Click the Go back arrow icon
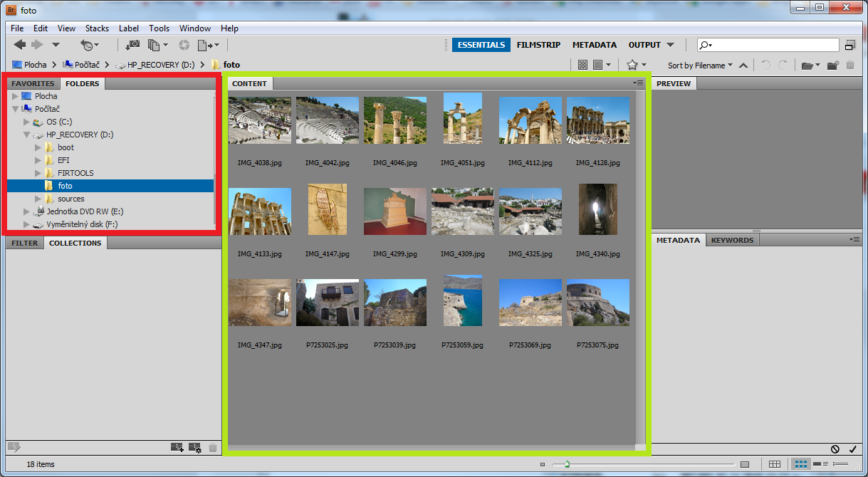Viewport: 868px width, 477px height. click(19, 45)
